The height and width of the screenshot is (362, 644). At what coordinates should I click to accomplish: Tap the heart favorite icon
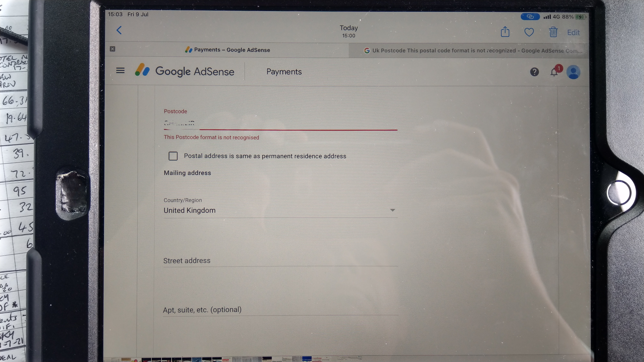click(529, 32)
